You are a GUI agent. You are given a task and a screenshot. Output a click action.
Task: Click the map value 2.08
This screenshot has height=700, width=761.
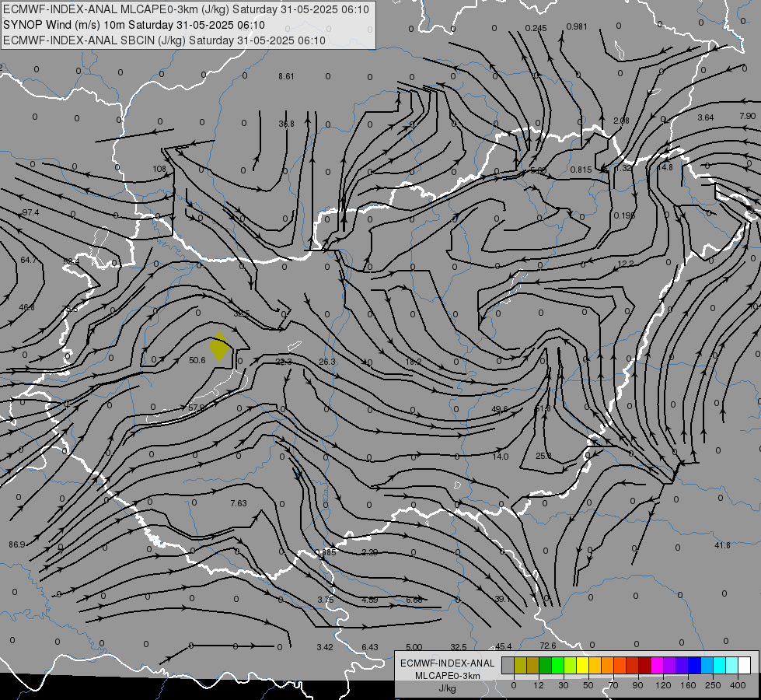[x=621, y=121]
